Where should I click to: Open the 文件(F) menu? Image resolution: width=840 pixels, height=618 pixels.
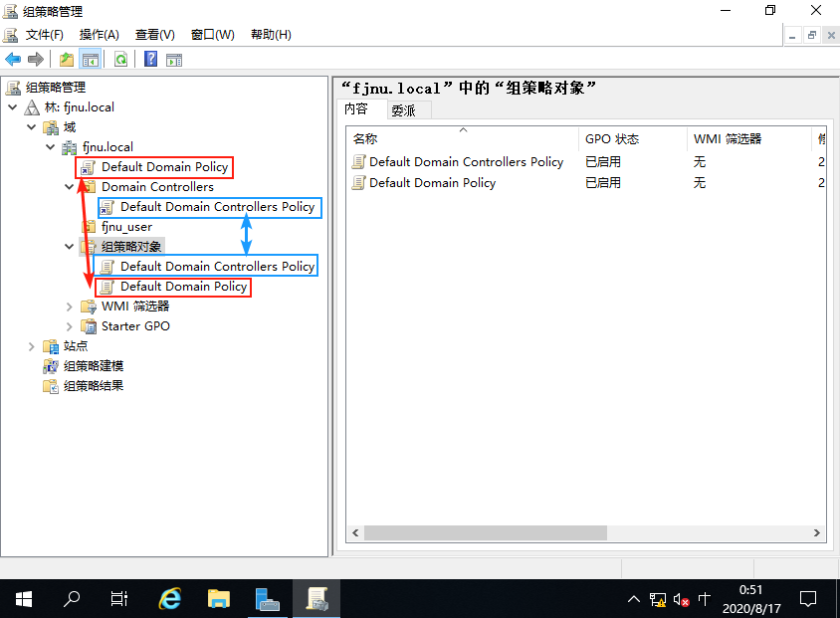point(45,35)
